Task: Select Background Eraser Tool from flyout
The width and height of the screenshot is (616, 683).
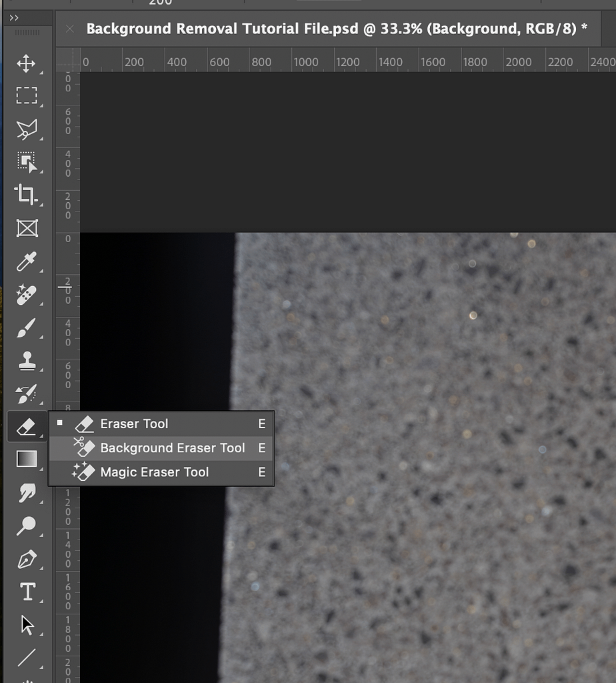Action: click(x=172, y=448)
